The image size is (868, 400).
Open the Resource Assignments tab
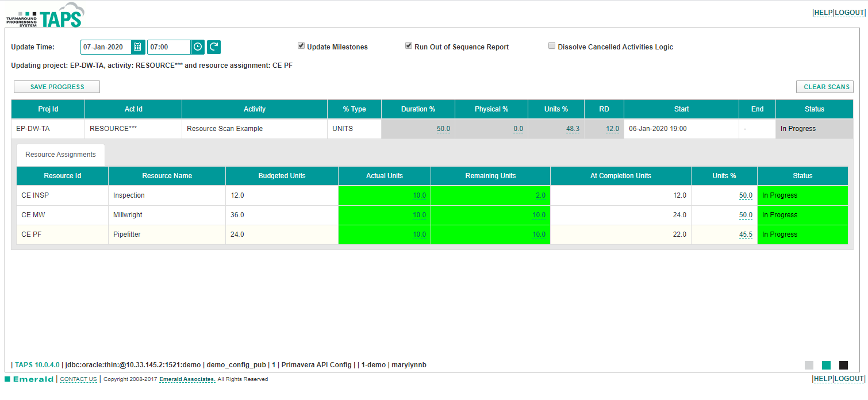[60, 155]
